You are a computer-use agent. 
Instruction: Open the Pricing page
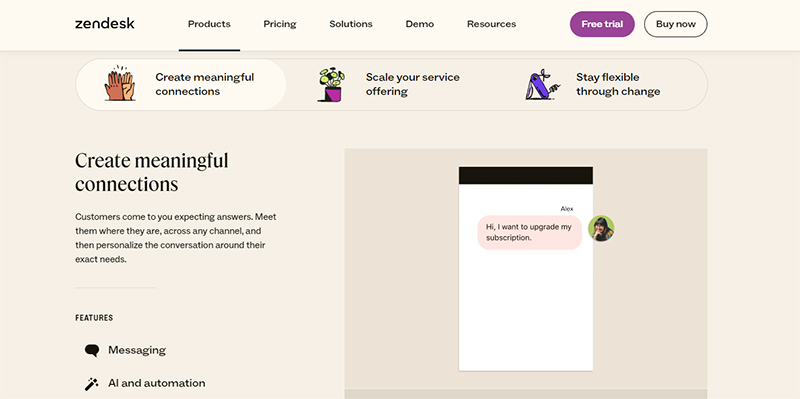click(x=280, y=24)
